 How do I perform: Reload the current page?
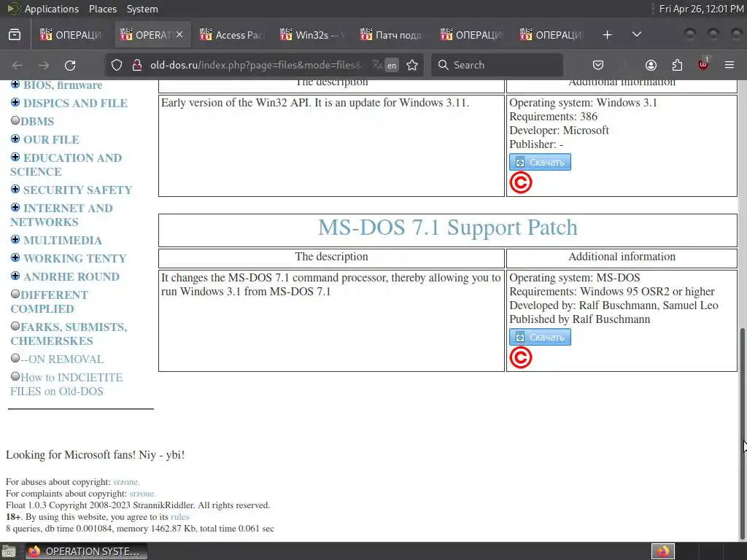click(70, 65)
